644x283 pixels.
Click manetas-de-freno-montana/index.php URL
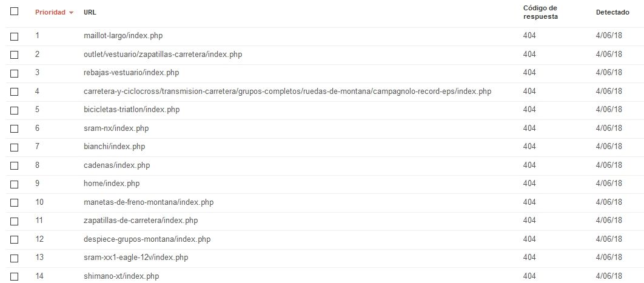pyautogui.click(x=149, y=202)
